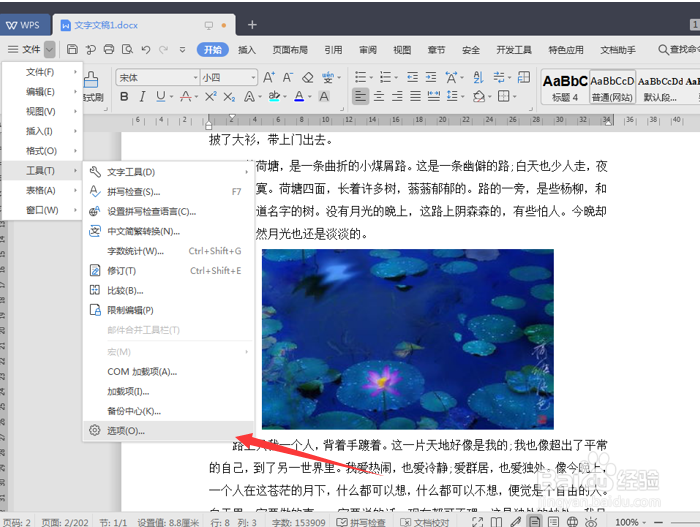Open the 格式(O) submenu
700x527 pixels.
tap(42, 151)
